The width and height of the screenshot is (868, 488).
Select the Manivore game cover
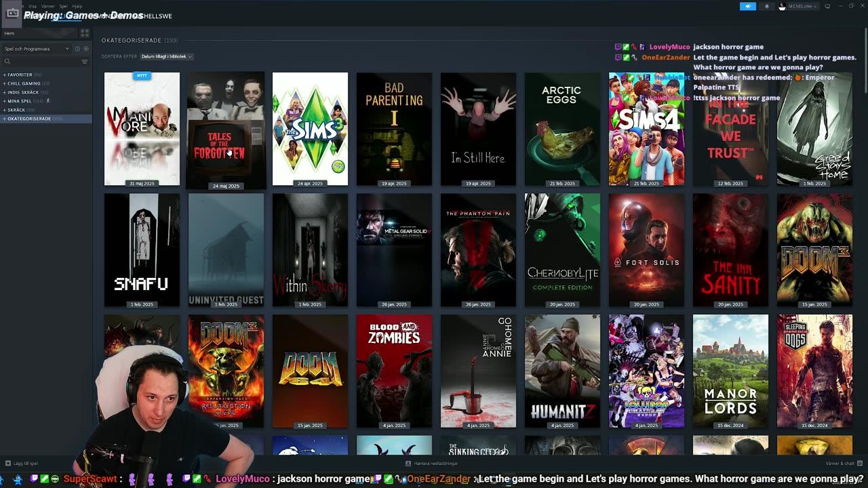tap(142, 129)
